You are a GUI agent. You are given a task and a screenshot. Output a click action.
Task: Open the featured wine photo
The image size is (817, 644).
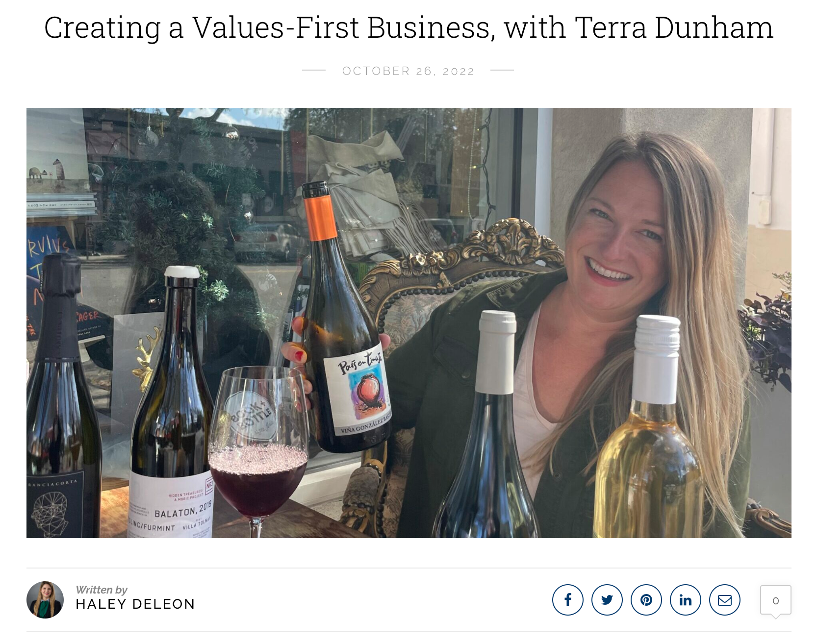(408, 323)
